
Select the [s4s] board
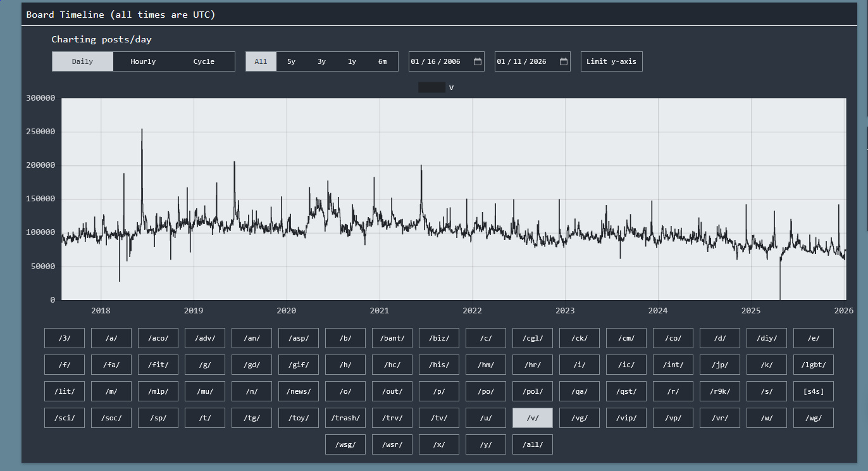click(814, 391)
